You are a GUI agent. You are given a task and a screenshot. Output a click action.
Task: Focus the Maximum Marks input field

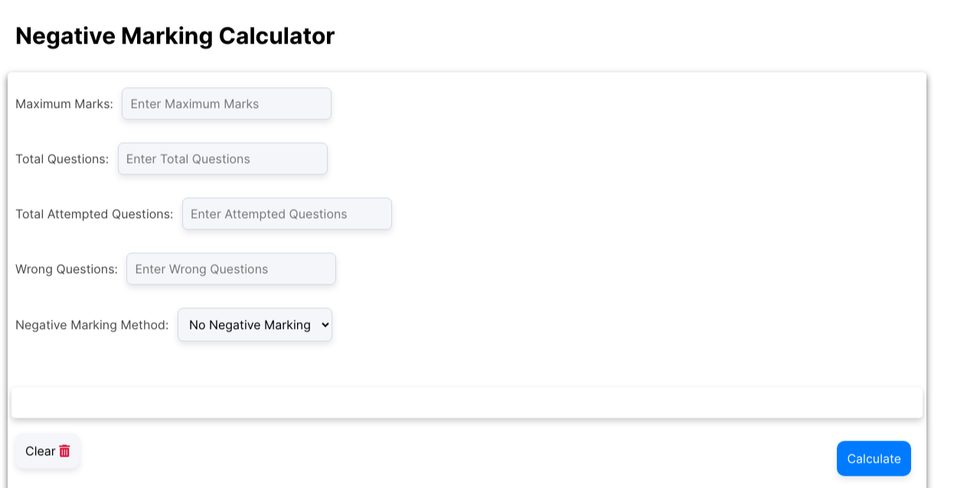(227, 104)
